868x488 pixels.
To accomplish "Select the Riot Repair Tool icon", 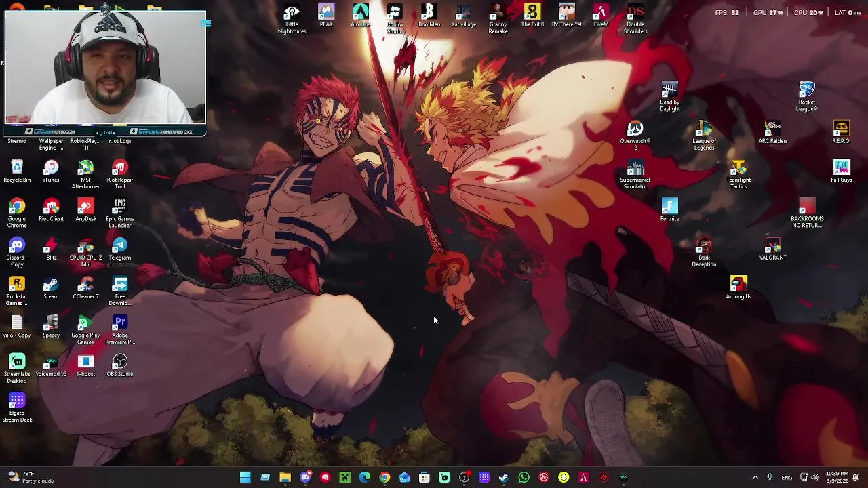I will pyautogui.click(x=119, y=175).
